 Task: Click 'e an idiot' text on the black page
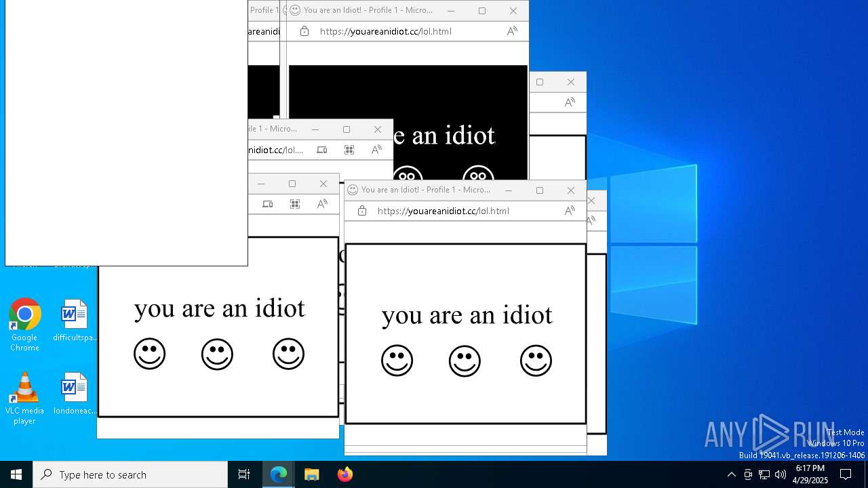(444, 136)
